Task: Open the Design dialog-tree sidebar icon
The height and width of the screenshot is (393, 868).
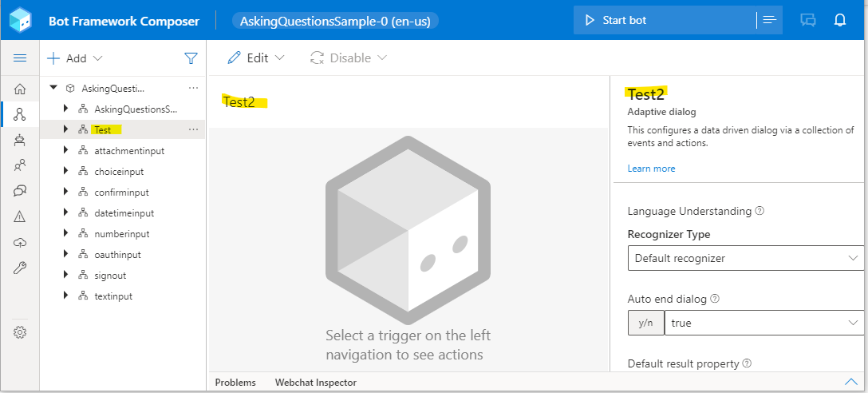Action: pyautogui.click(x=20, y=115)
